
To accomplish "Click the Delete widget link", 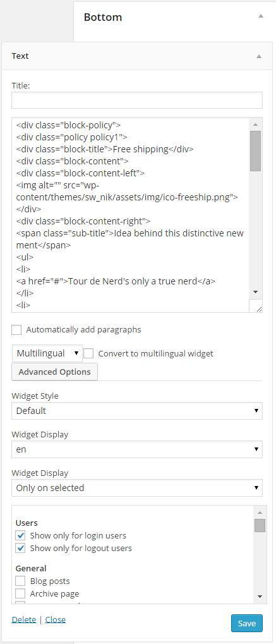I will (24, 620).
